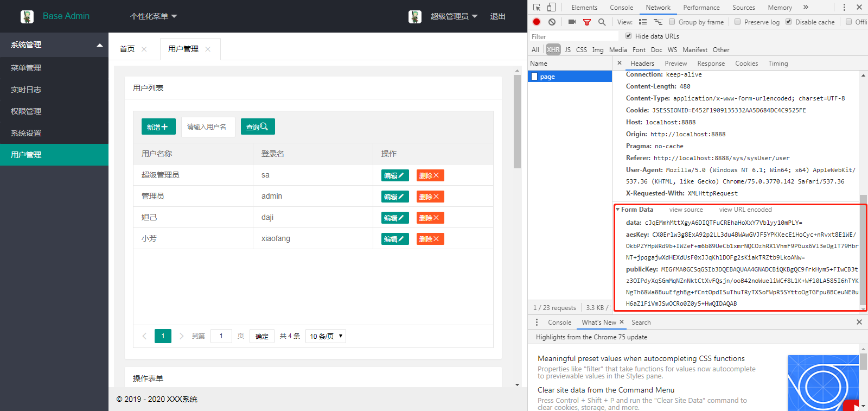
Task: Filter requests by All types
Action: tap(535, 49)
